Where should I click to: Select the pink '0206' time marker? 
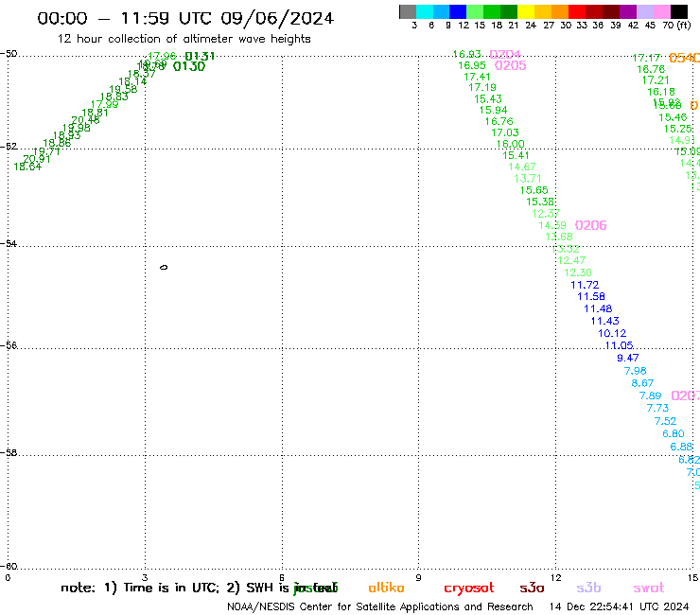tap(590, 225)
